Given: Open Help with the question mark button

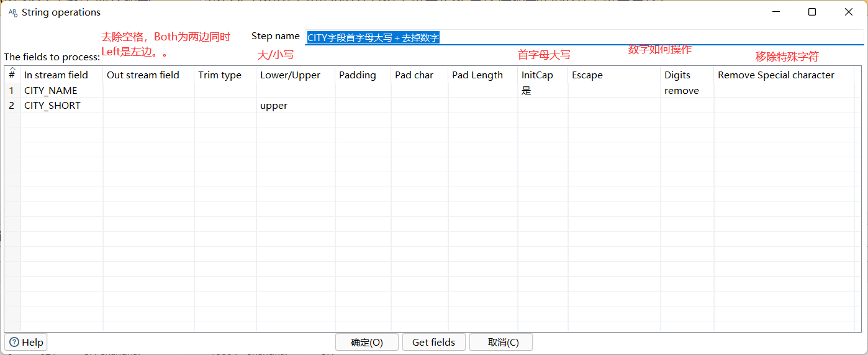Looking at the screenshot, I should click(x=26, y=342).
